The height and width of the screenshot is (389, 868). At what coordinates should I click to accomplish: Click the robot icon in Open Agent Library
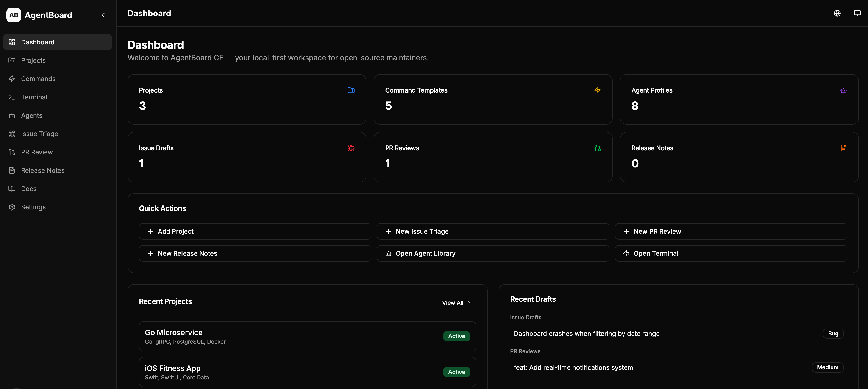tap(388, 253)
